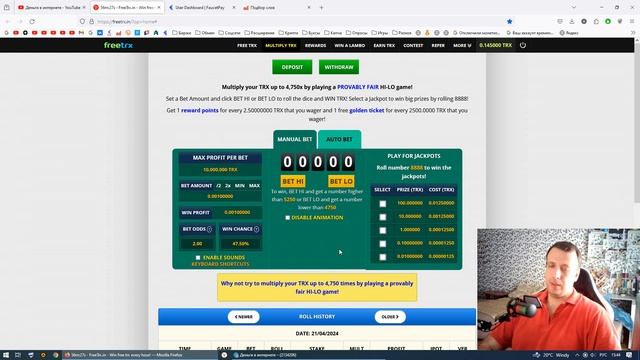Switch to the Manual Bet tab
Screen dimensions: 640x360
295,139
